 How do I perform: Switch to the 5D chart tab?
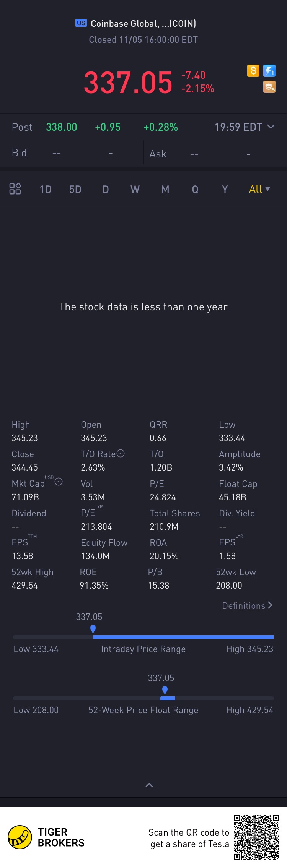click(x=75, y=190)
